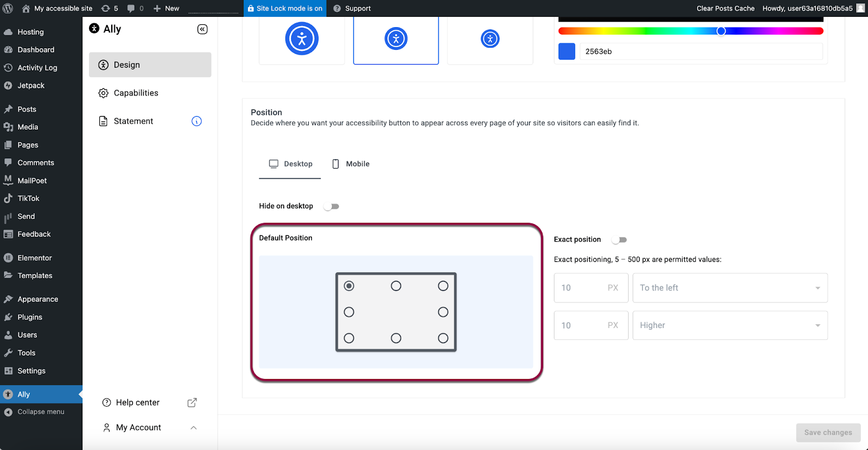This screenshot has height=450, width=868.
Task: Select the top-right position radio
Action: [443, 286]
